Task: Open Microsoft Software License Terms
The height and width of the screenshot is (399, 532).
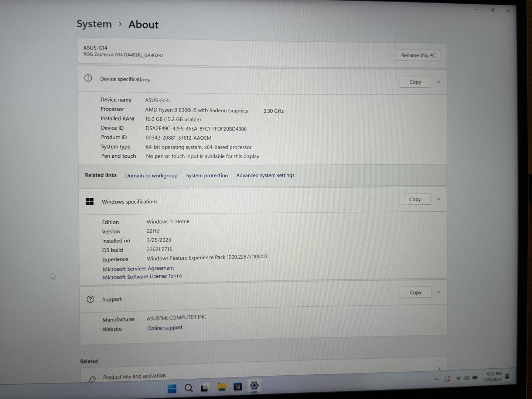Action: click(142, 277)
